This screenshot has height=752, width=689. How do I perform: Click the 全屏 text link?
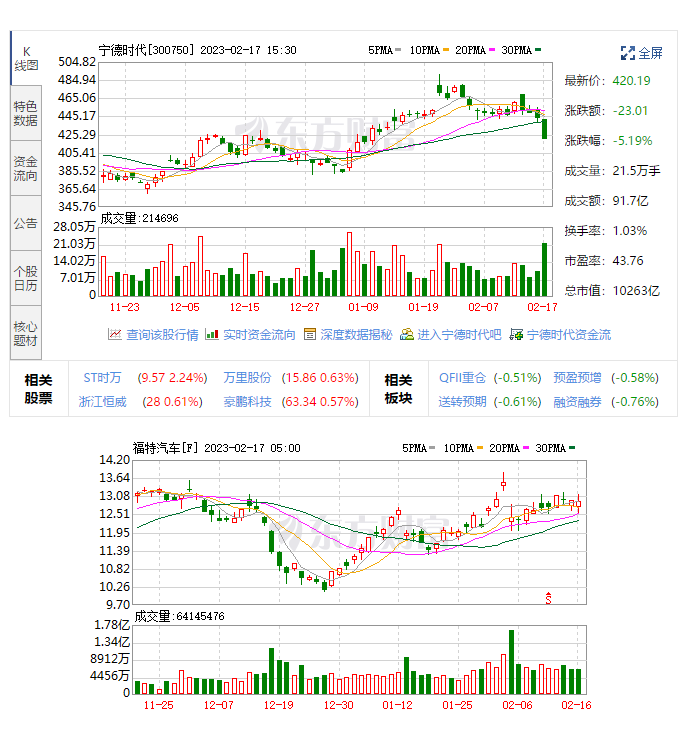(x=651, y=53)
